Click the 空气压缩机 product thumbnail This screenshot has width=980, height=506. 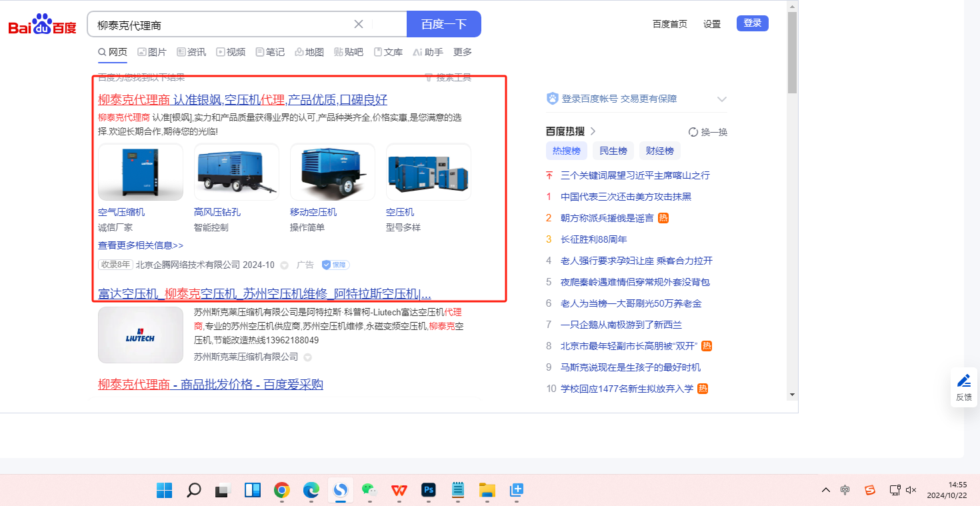(x=141, y=172)
